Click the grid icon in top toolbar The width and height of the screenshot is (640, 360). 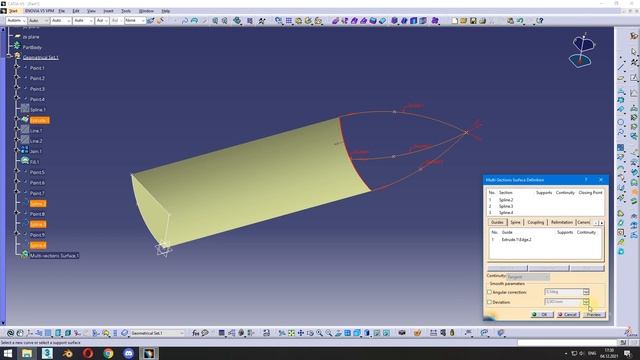[289, 20]
